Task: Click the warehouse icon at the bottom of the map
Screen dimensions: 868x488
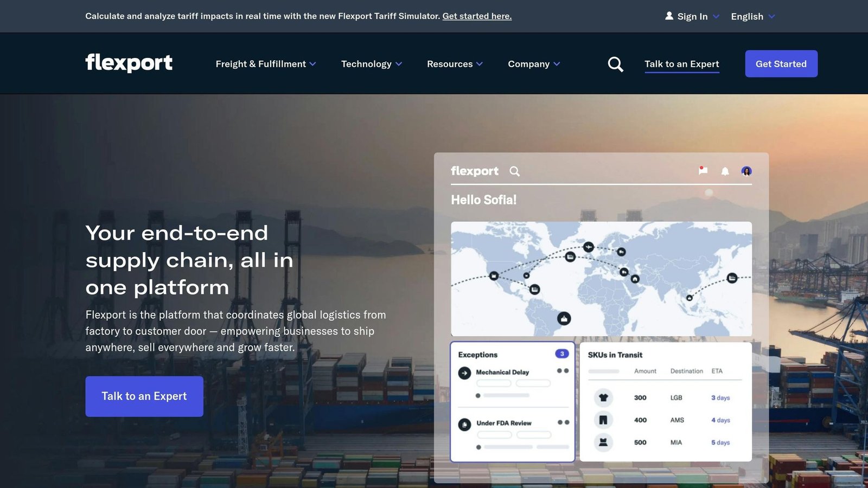Action: [564, 319]
